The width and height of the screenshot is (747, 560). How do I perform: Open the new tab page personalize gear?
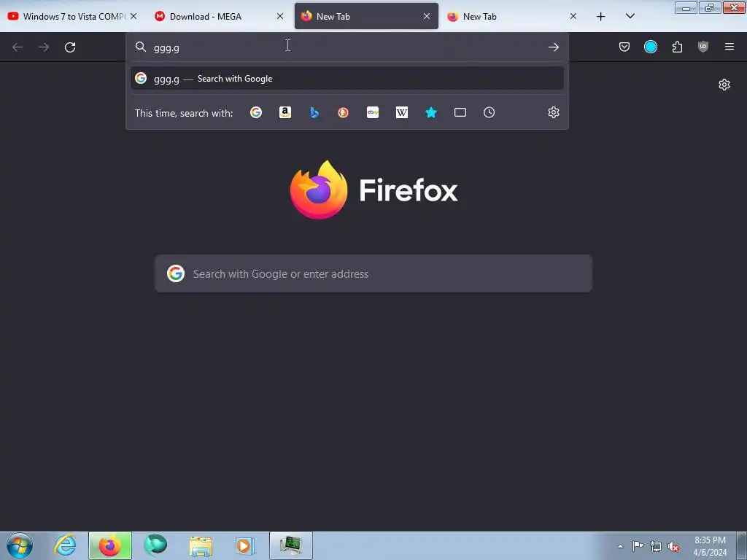724,85
